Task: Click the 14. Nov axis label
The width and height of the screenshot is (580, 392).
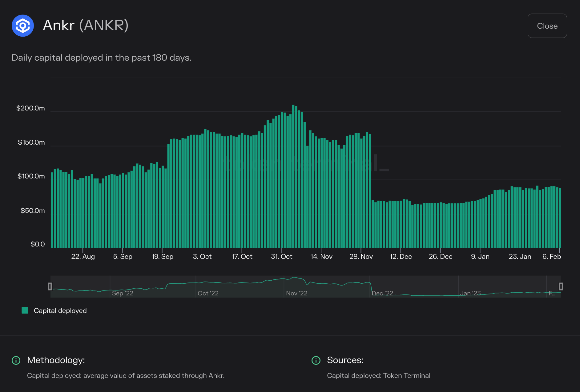Action: point(321,257)
